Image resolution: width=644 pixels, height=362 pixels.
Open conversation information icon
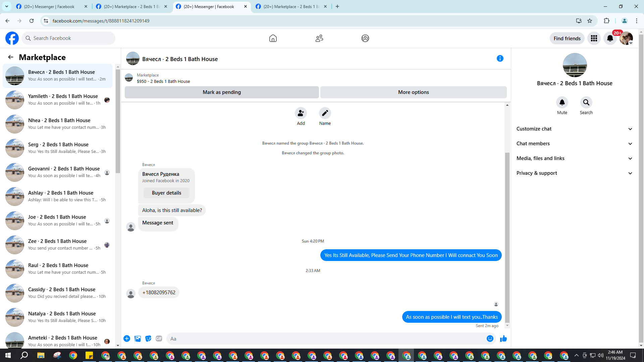coord(500,58)
